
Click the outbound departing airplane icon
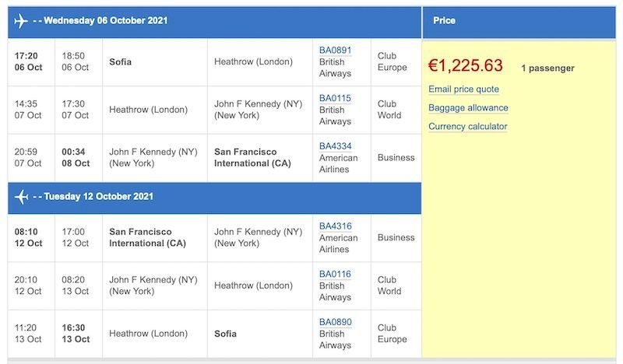21,21
